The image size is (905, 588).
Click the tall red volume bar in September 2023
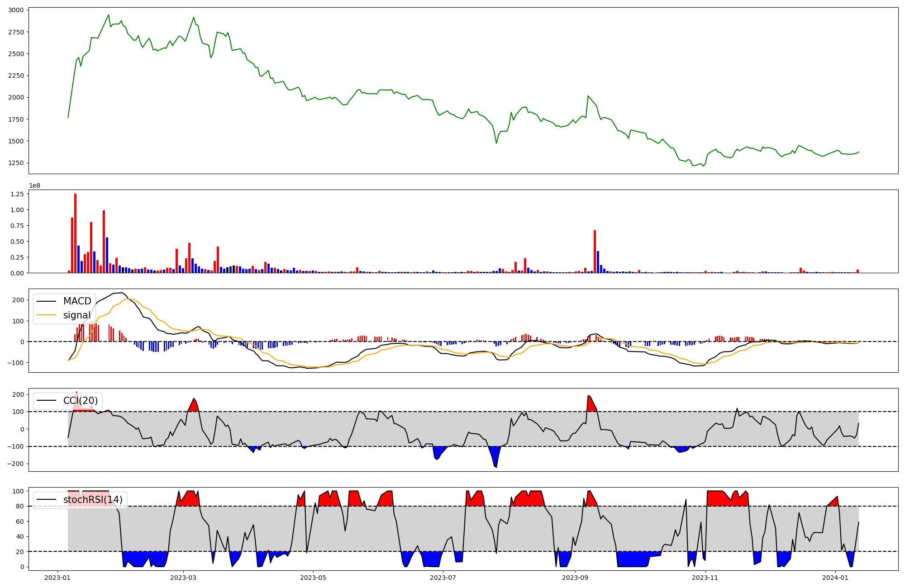(x=595, y=251)
